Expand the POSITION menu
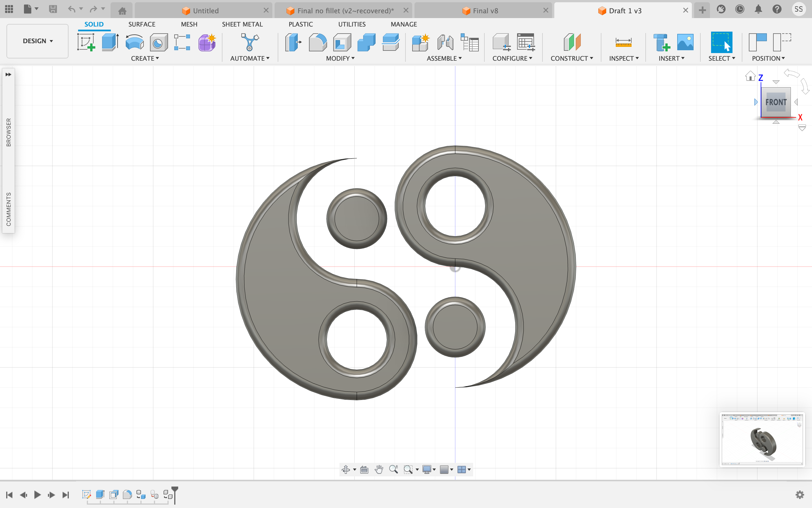This screenshot has width=812, height=508. 768,58
